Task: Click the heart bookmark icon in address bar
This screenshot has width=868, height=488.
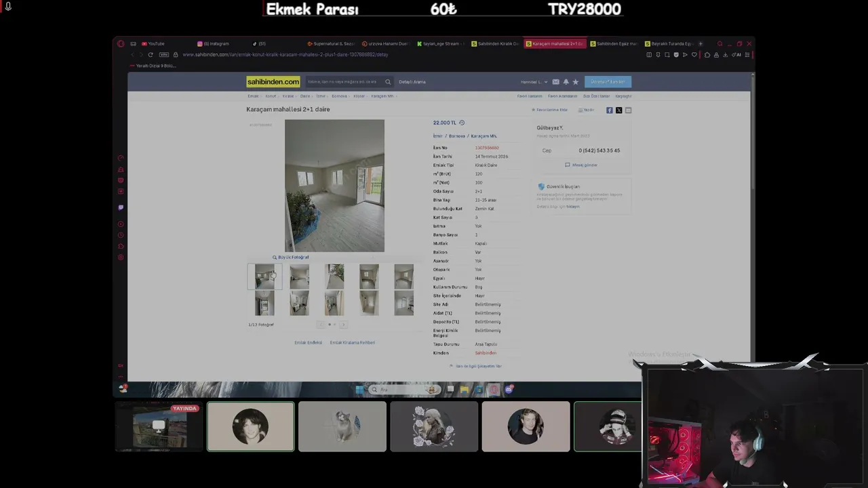Action: (694, 54)
